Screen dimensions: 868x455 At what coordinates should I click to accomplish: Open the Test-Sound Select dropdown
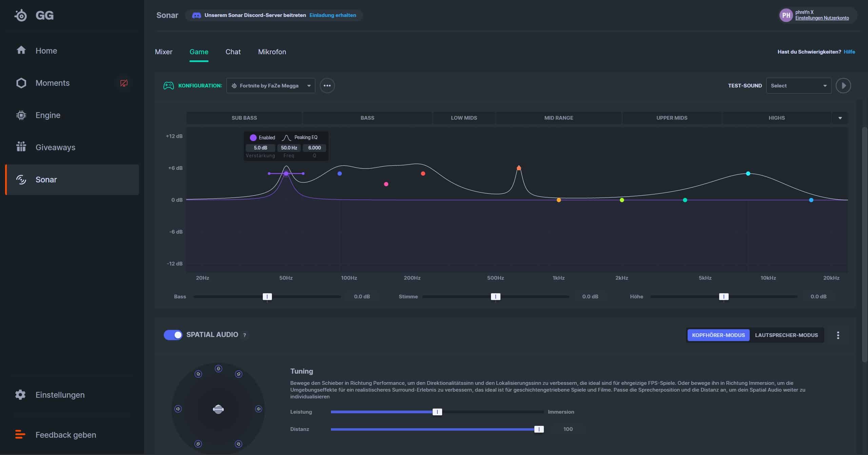[x=798, y=86]
